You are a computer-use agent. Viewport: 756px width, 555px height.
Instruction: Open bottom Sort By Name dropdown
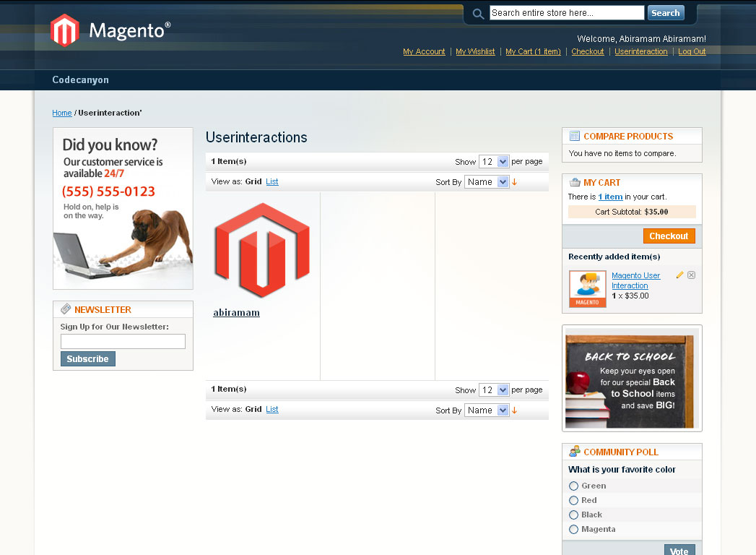[x=487, y=410]
